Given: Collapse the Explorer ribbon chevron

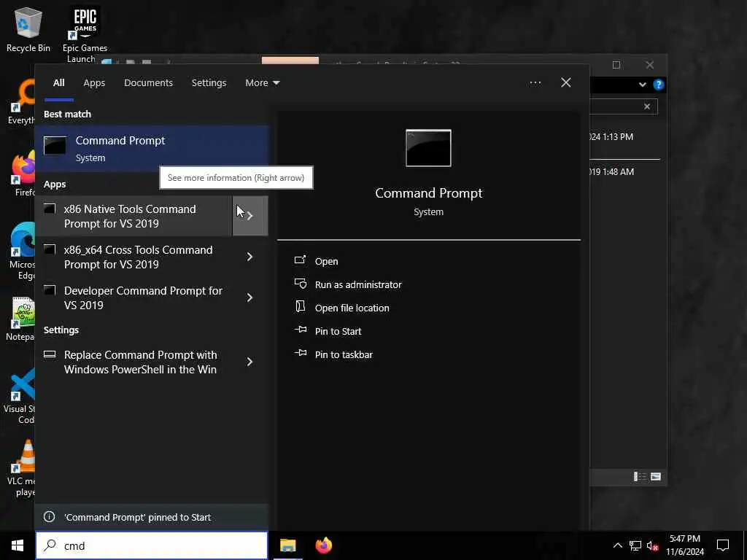Looking at the screenshot, I should tap(642, 85).
